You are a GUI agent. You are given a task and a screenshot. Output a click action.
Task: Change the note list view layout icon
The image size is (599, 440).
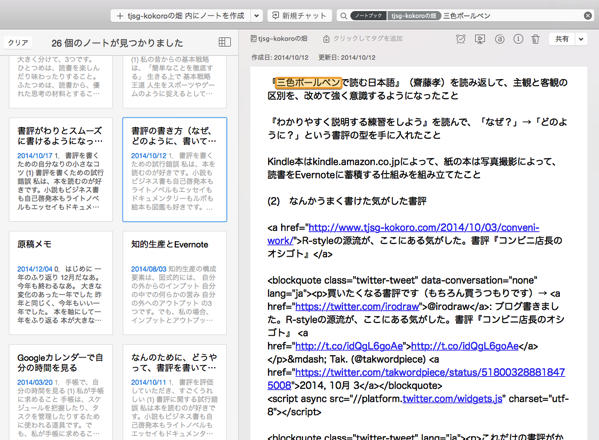coord(224,42)
